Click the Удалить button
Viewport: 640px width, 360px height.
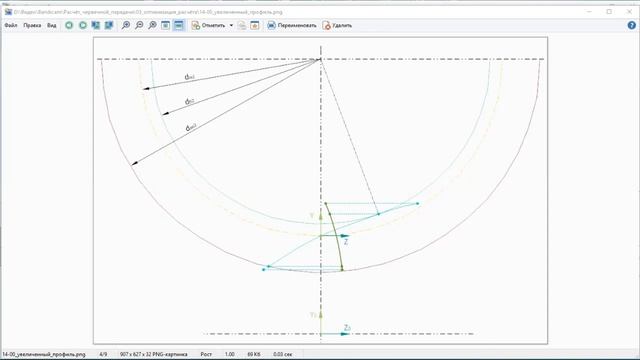pyautogui.click(x=337, y=25)
